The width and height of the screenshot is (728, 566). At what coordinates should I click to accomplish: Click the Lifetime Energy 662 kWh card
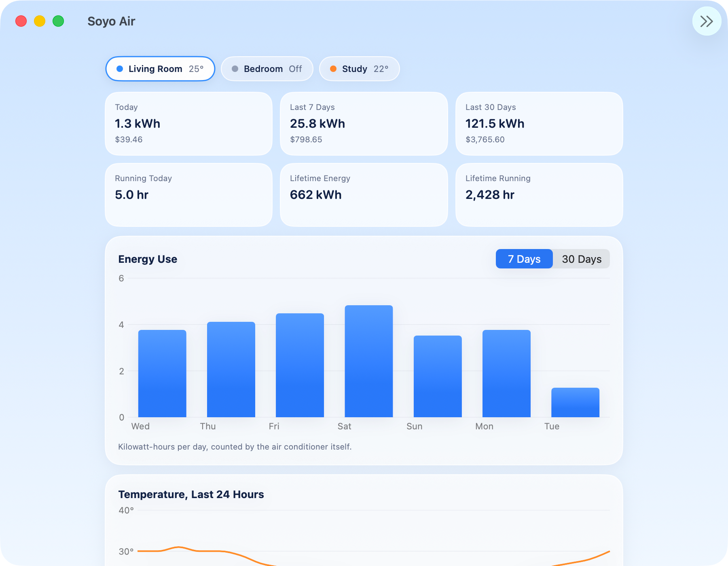364,195
